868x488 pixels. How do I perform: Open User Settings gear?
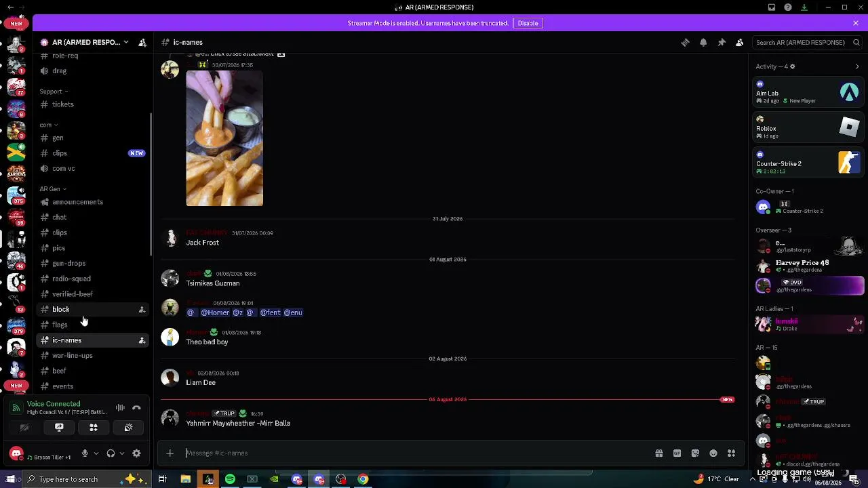coord(136,453)
